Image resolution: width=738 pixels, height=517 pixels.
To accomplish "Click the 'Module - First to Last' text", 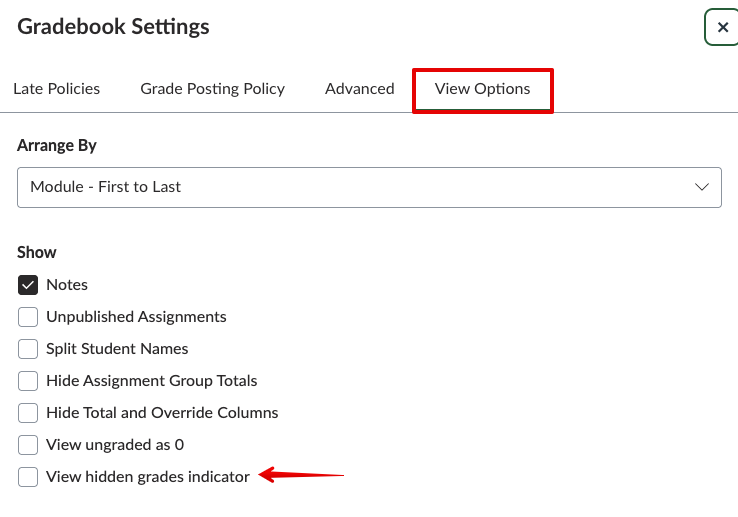I will tap(105, 187).
